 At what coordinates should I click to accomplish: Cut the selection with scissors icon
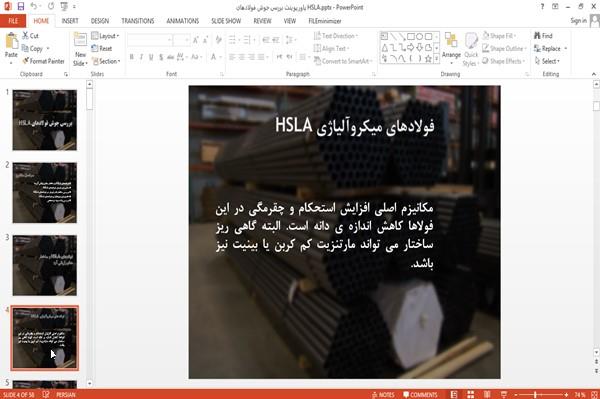(x=30, y=36)
